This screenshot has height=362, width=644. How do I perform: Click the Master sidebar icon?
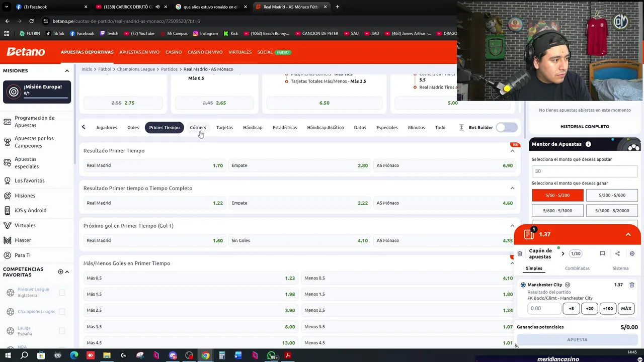pos(8,240)
